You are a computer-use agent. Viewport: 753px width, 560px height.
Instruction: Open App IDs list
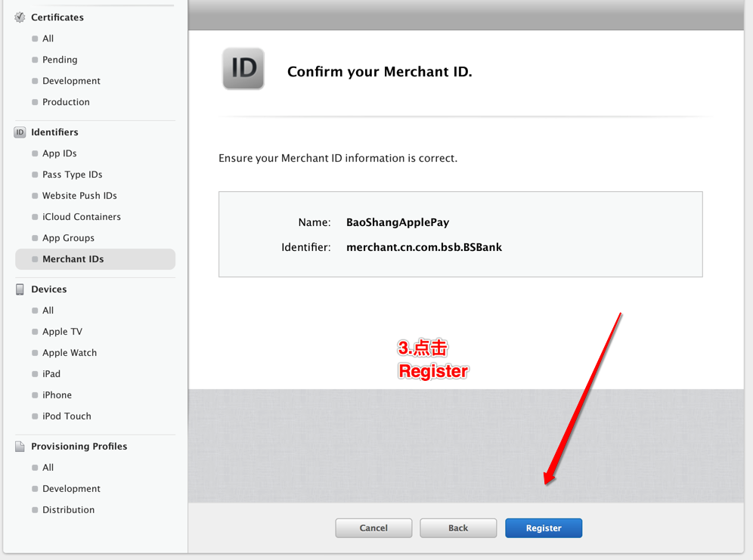60,153
